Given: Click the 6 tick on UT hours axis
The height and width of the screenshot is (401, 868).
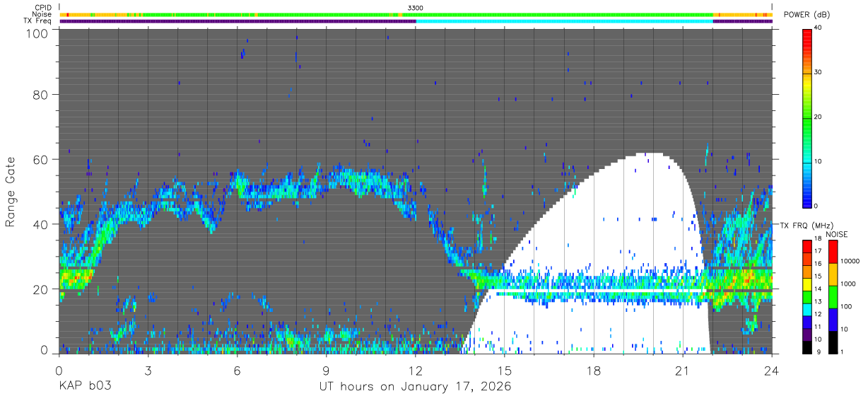Looking at the screenshot, I should [x=237, y=370].
